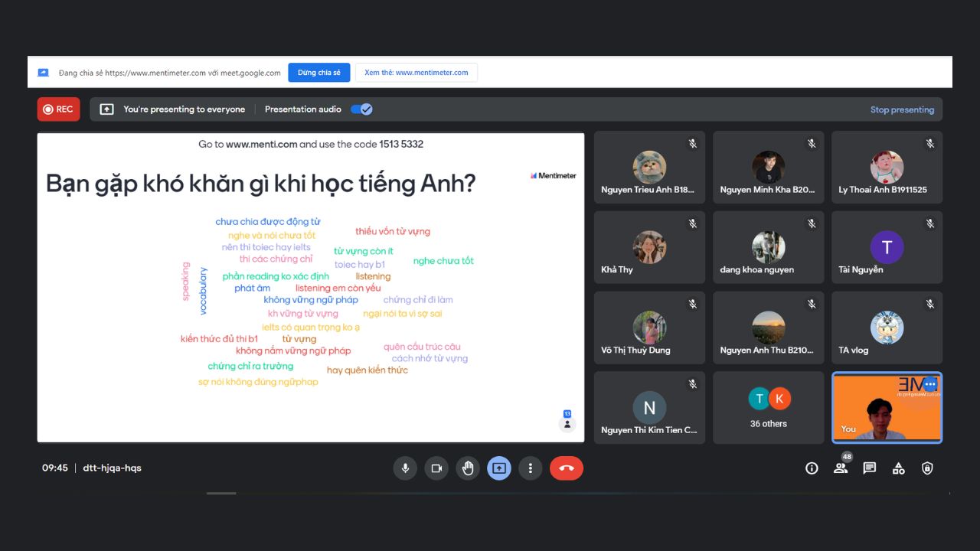
Task: Click Stop presenting link
Action: click(x=902, y=109)
